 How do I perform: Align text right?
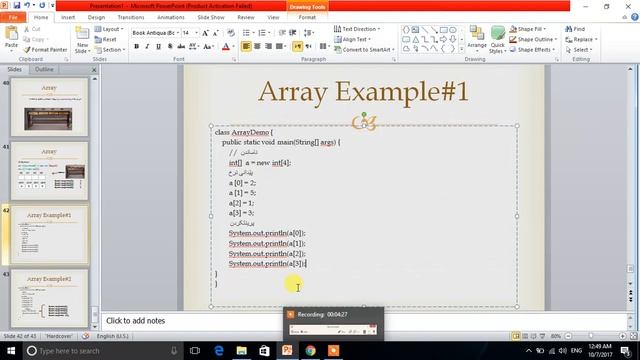(x=268, y=46)
